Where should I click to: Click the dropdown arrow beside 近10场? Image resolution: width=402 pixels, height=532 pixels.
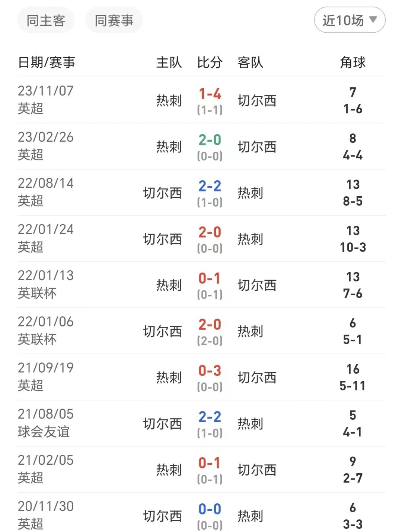click(373, 19)
